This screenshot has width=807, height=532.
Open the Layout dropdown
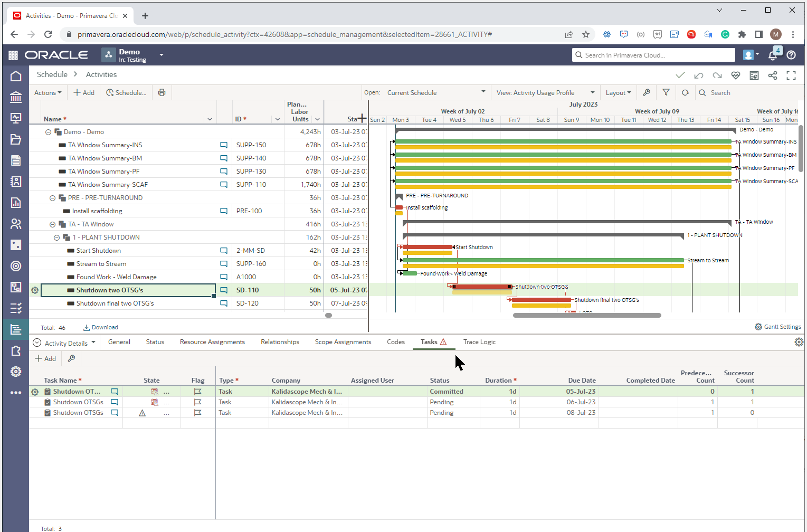(x=618, y=93)
